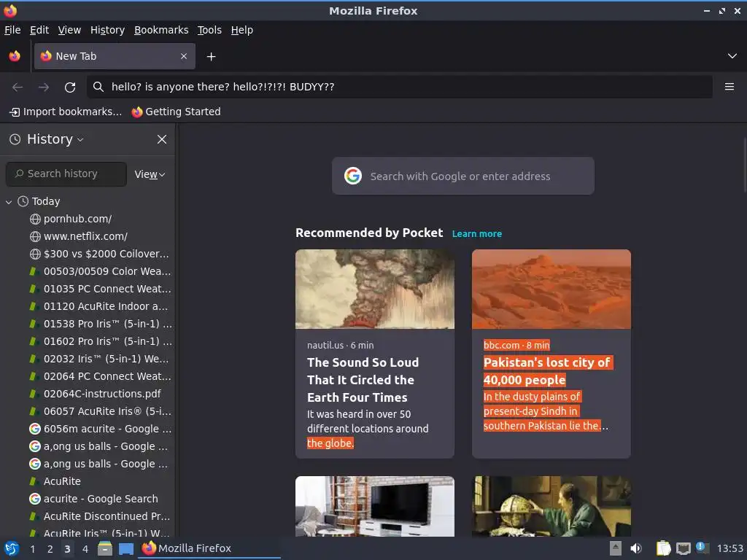This screenshot has width=747, height=560.
Task: Click the network monitor tray icon
Action: [683, 549]
